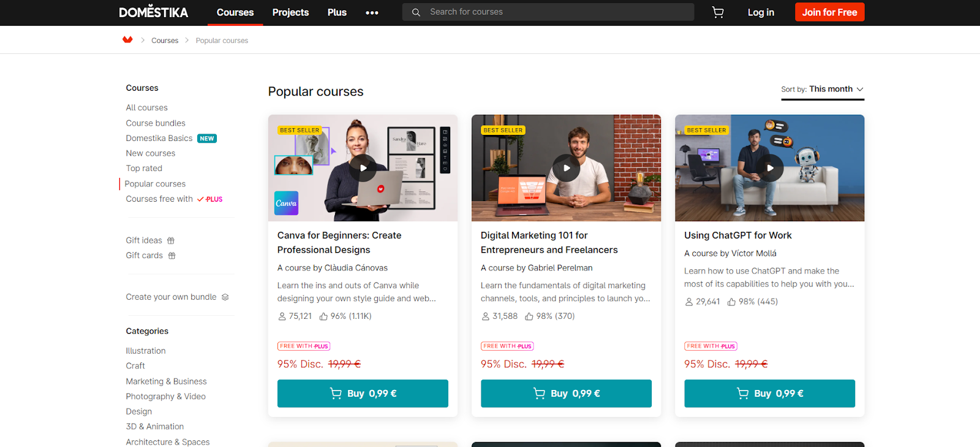Click the students icon showing 75,121
The height and width of the screenshot is (447, 980).
282,316
